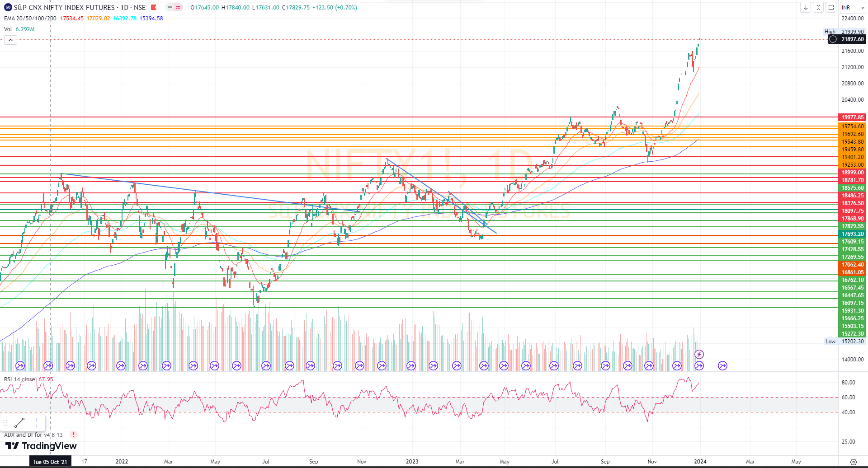The width and height of the screenshot is (868, 468).
Task: Click the 2022 label on time axis
Action: 122,462
